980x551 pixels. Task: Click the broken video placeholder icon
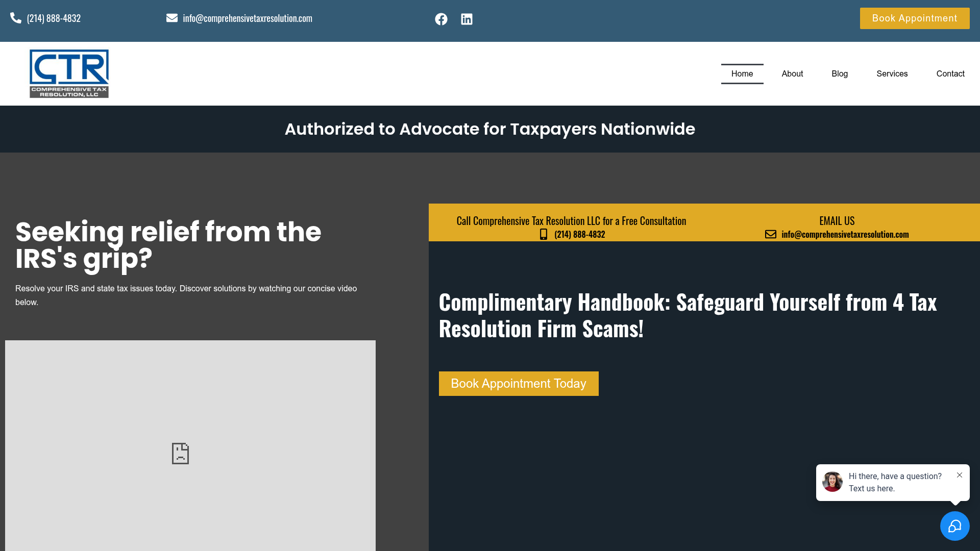pos(180,453)
